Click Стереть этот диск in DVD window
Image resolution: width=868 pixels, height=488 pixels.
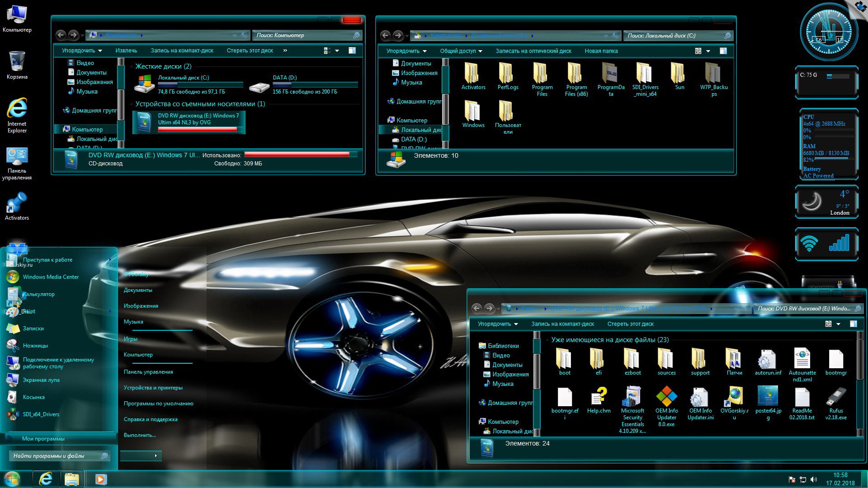(630, 324)
